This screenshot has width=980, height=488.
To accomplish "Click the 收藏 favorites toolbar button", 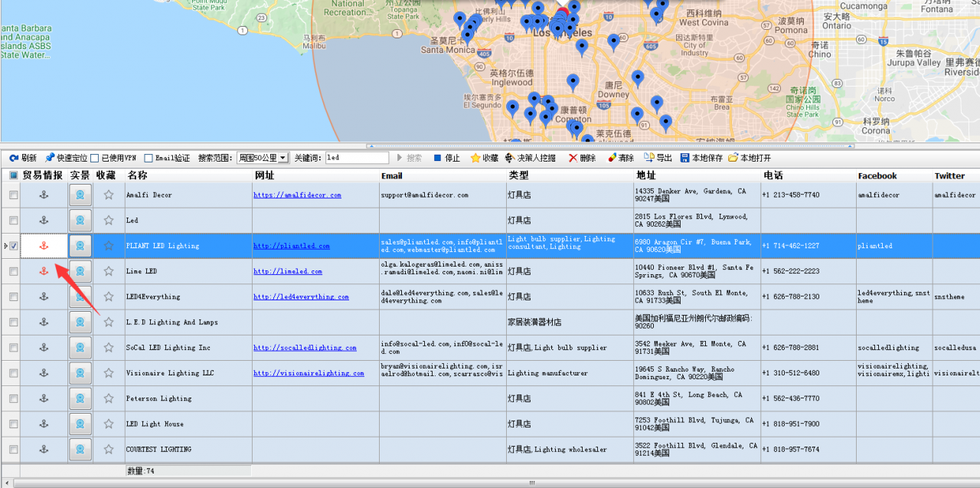I will click(484, 158).
